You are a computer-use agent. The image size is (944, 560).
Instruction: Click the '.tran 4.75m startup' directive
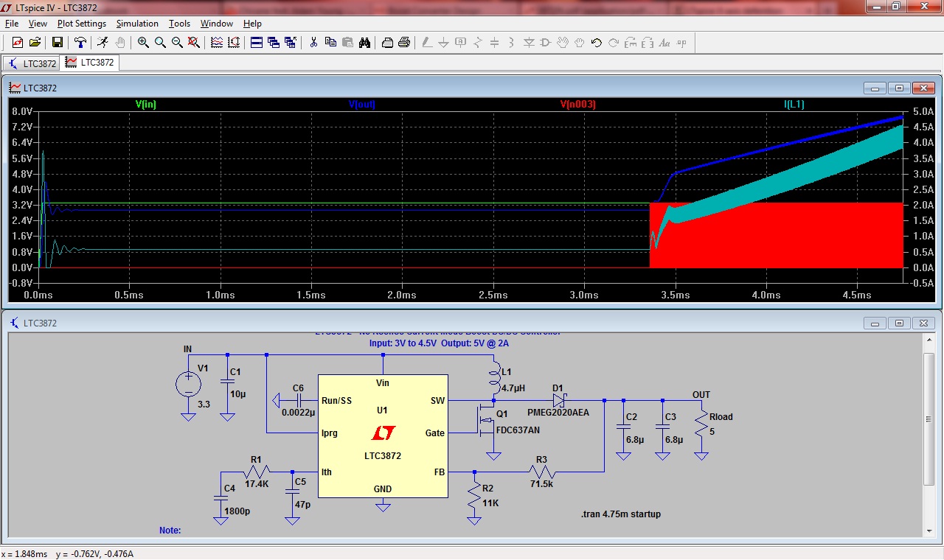point(621,514)
